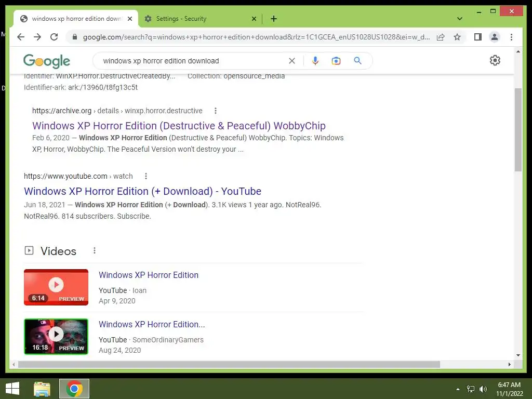The height and width of the screenshot is (399, 532).
Task: Close the Settings - Security tab
Action: [254, 19]
